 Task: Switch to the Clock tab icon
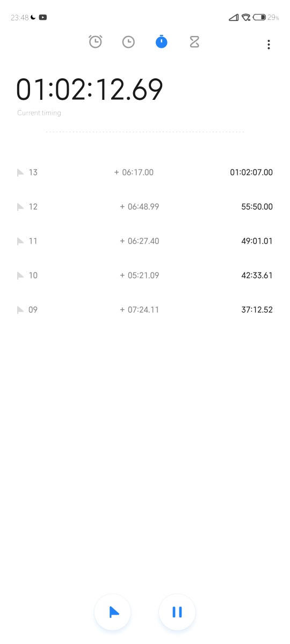(128, 42)
